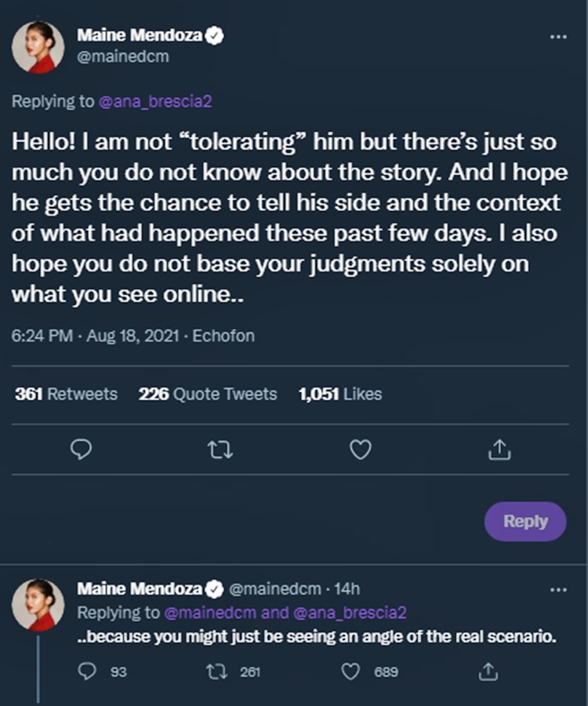
Task: Retweet the main tweet via its retweet icon
Action: coord(220,449)
